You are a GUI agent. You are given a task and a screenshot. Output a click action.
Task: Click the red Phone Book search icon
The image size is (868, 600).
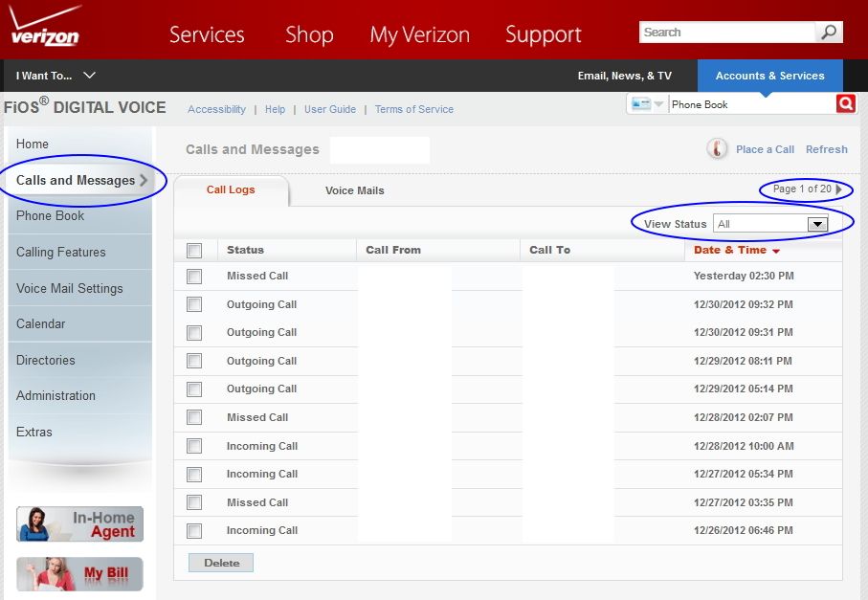845,104
